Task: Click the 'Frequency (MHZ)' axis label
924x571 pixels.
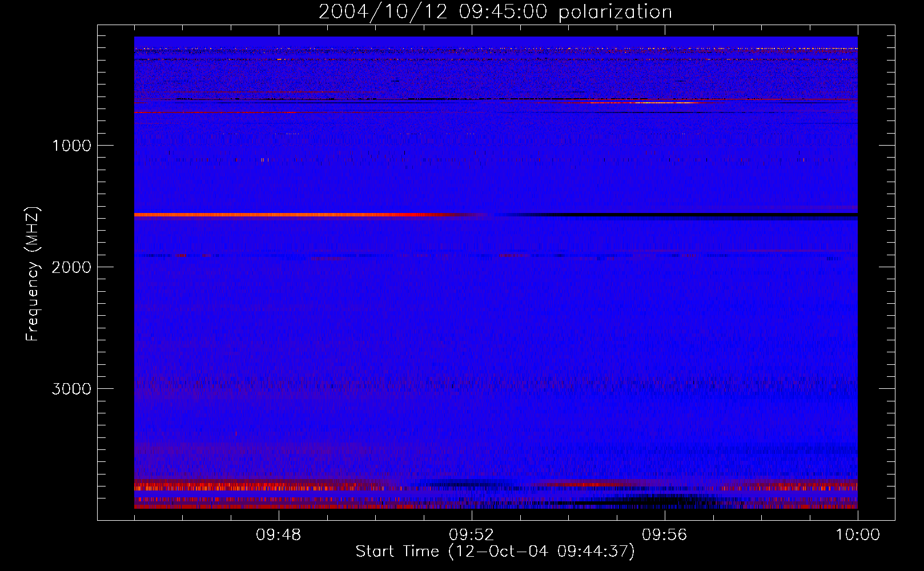Action: click(33, 274)
